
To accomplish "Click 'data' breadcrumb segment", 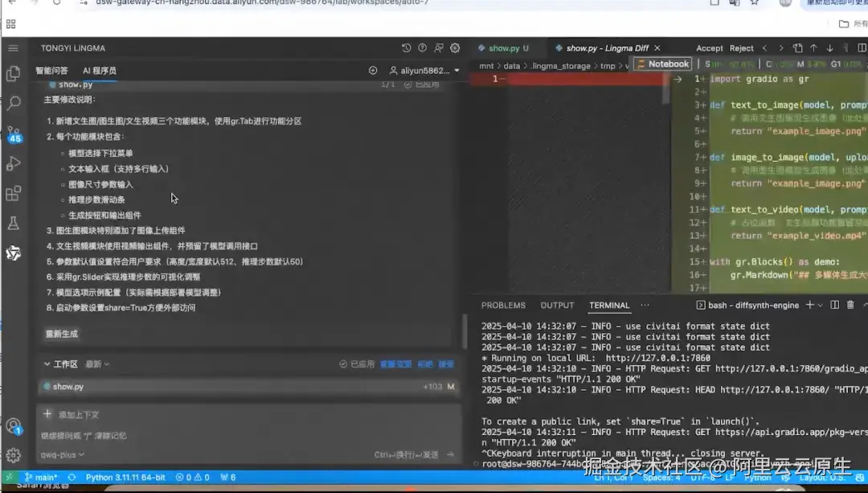I will 511,66.
